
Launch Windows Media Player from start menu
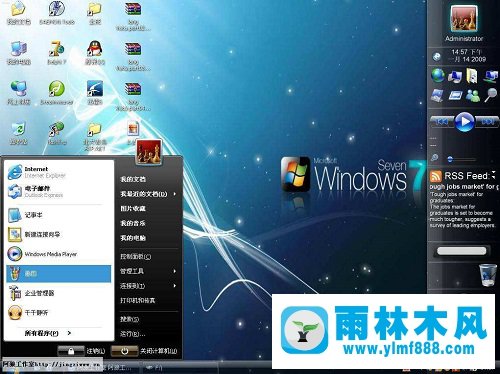(x=59, y=254)
